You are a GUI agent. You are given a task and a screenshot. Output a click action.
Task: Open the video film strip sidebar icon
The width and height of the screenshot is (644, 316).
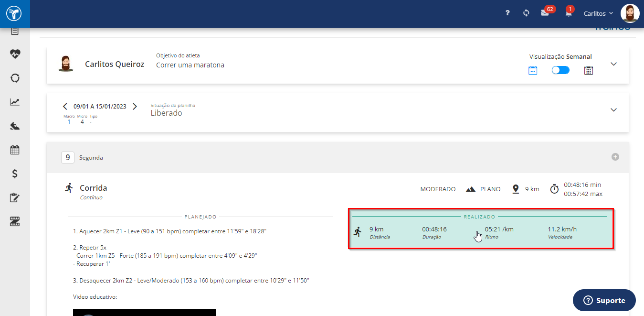coord(15,221)
